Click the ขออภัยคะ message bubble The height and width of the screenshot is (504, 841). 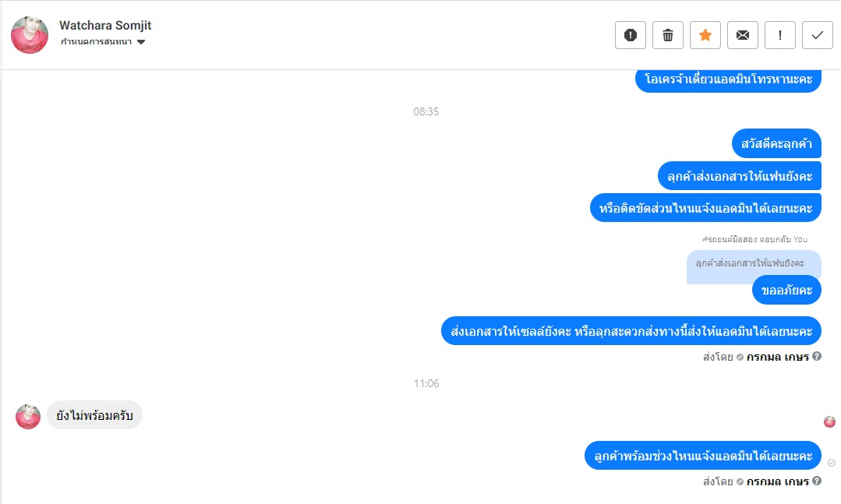click(x=786, y=290)
